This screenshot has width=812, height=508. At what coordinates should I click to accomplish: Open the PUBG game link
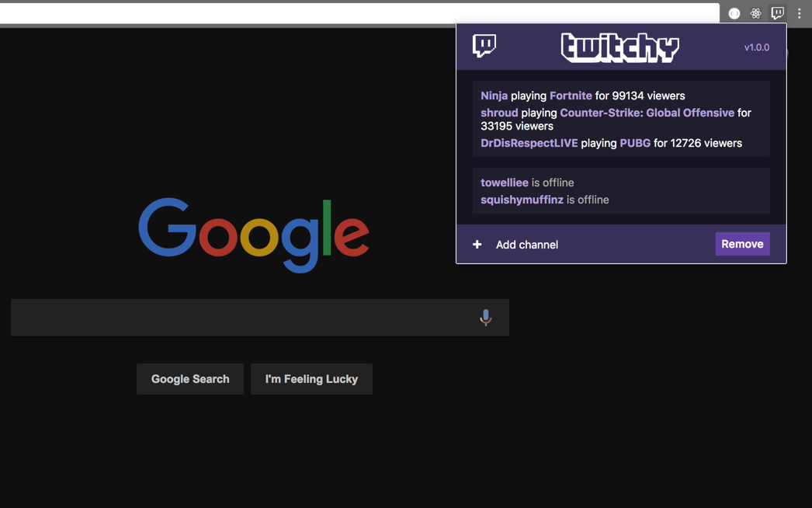pos(635,143)
